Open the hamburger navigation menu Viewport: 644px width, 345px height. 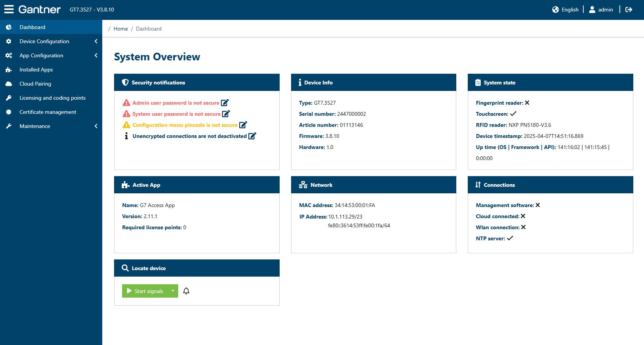9,9
